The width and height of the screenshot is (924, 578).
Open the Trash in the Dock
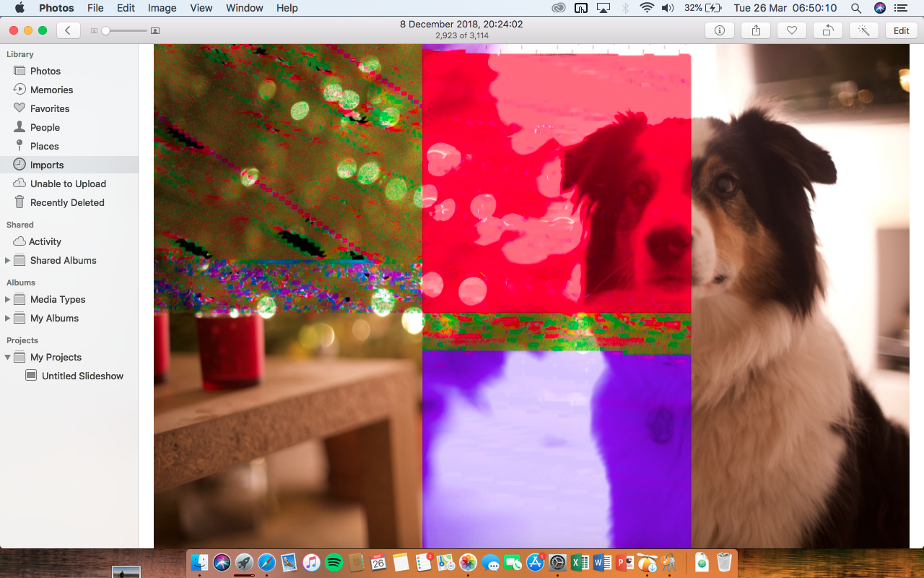724,562
